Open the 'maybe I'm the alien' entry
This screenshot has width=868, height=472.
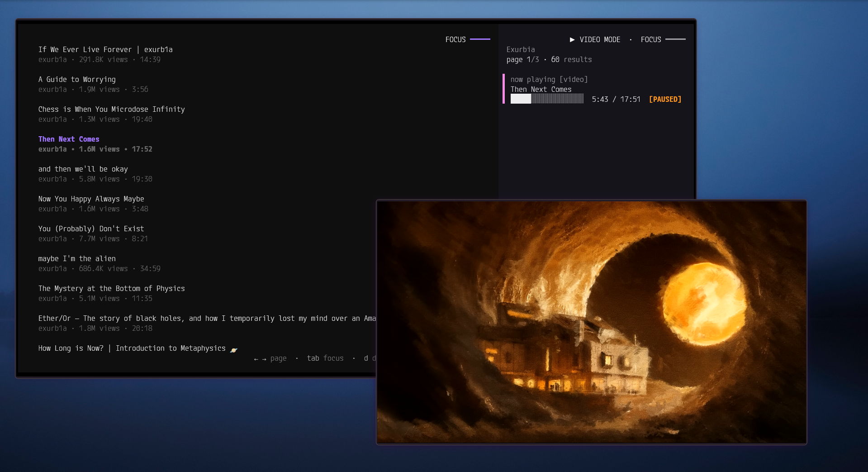[x=77, y=259]
